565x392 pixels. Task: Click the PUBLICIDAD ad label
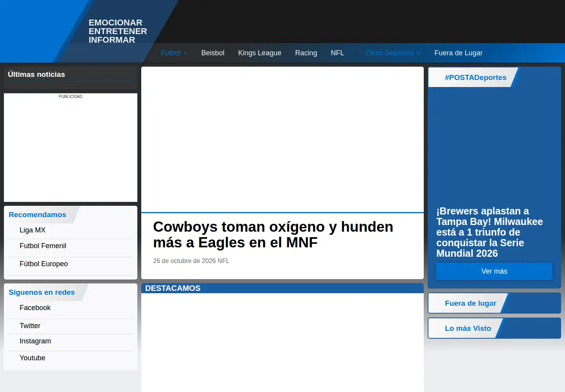point(71,96)
